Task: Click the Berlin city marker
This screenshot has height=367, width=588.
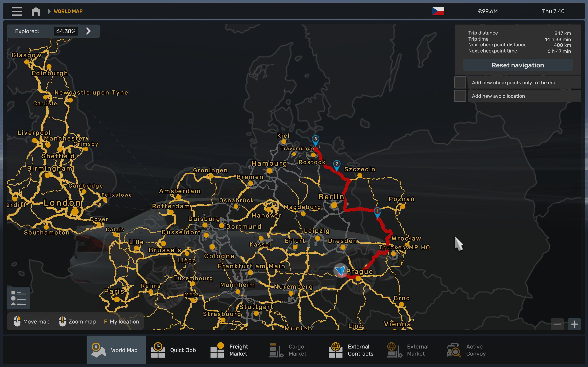Action: 334,205
